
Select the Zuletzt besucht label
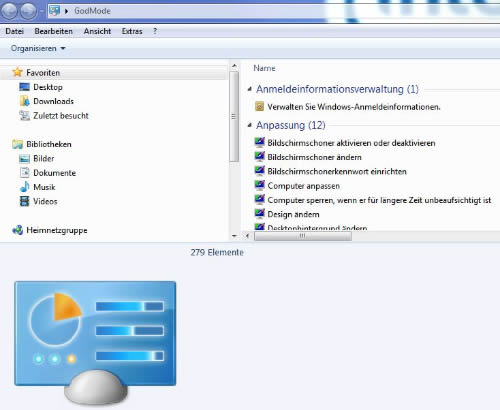[61, 116]
